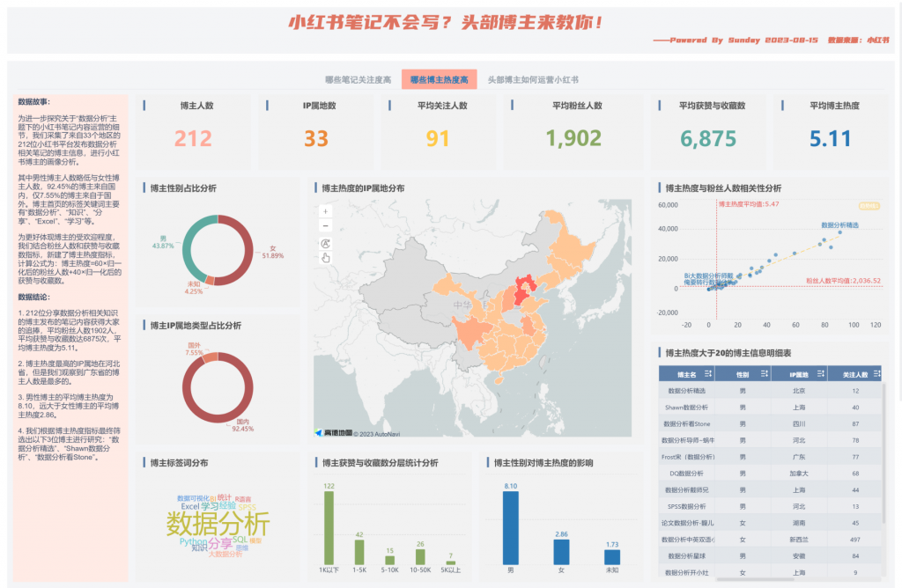Viewport: 902px width, 588px height.
Task: Click the map zoom-in plus button
Action: point(325,211)
